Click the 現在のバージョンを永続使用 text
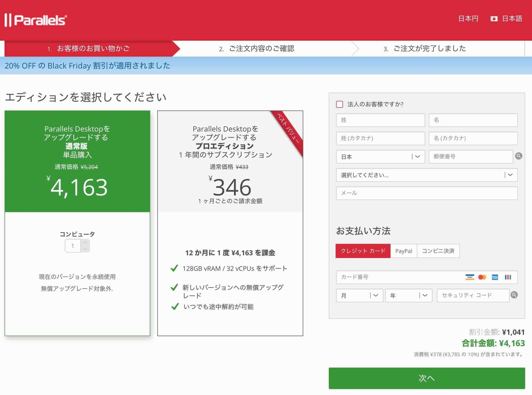 coord(77,277)
